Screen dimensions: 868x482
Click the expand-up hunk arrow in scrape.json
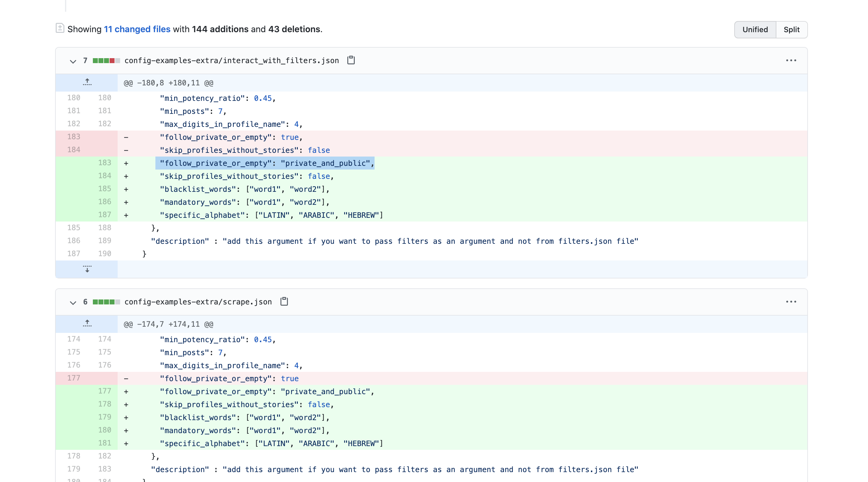87,324
